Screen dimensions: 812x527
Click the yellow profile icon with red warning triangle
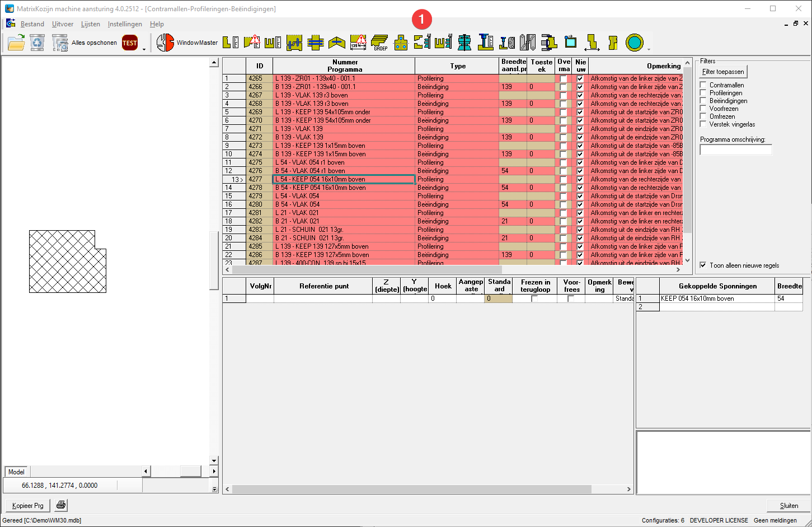click(x=252, y=43)
